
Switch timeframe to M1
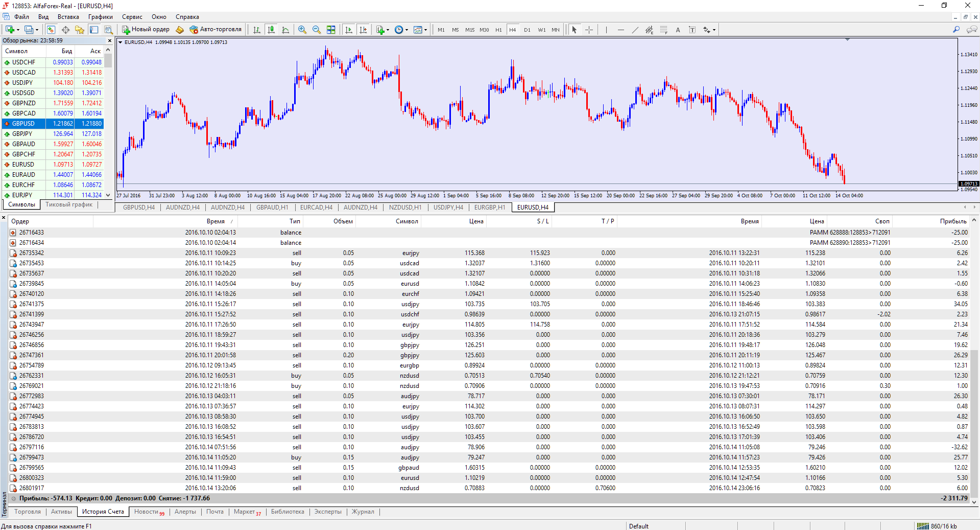click(441, 30)
